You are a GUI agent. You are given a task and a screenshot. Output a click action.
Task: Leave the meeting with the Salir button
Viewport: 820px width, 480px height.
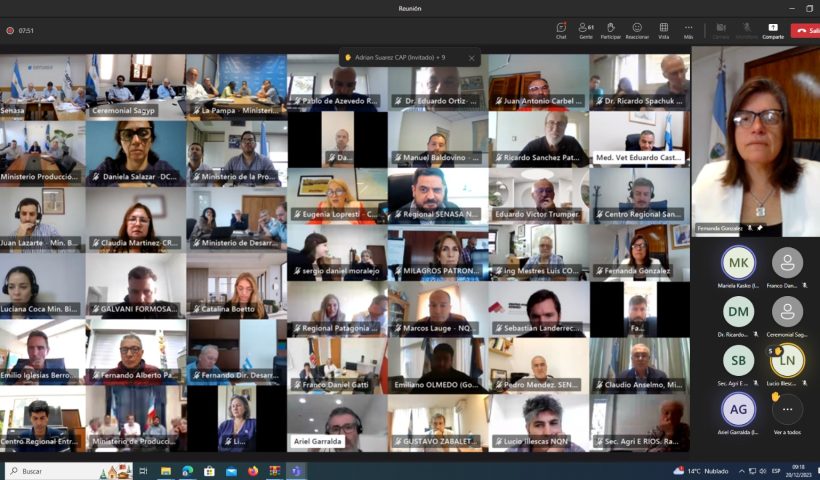tap(806, 30)
